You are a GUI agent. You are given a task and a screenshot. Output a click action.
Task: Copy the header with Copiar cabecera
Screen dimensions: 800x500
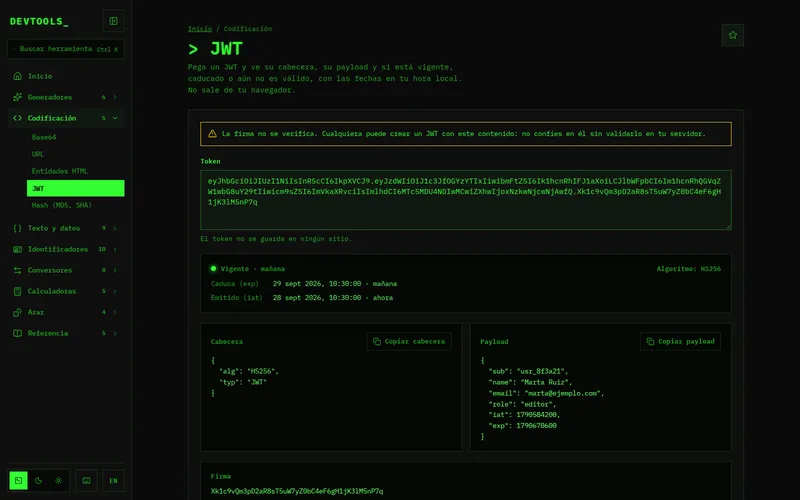point(409,341)
